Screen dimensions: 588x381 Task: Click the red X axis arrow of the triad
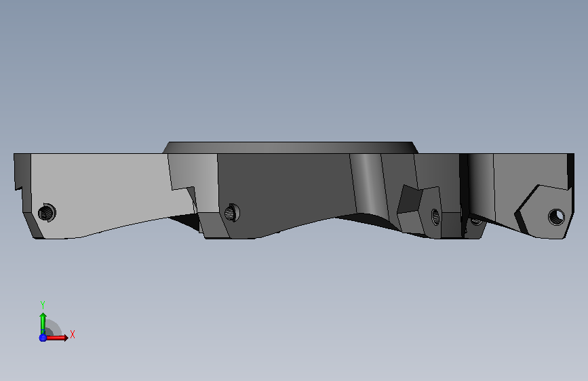point(56,338)
